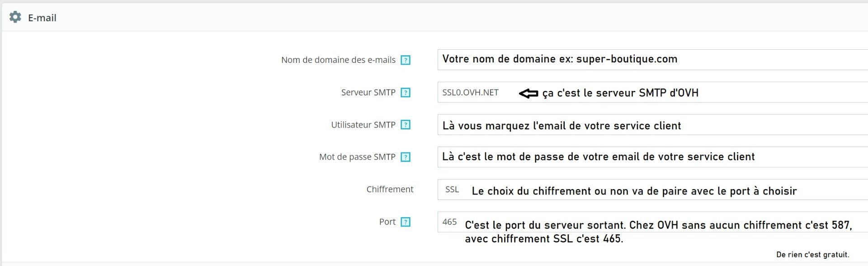
Task: Open help icon for Nom de domaine des e-mails
Action: 406,60
